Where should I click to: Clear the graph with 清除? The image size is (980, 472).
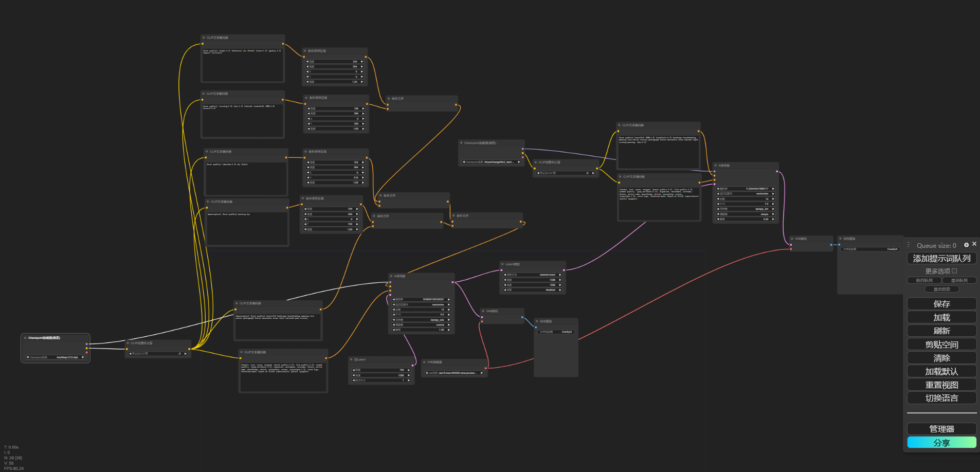[x=941, y=358]
